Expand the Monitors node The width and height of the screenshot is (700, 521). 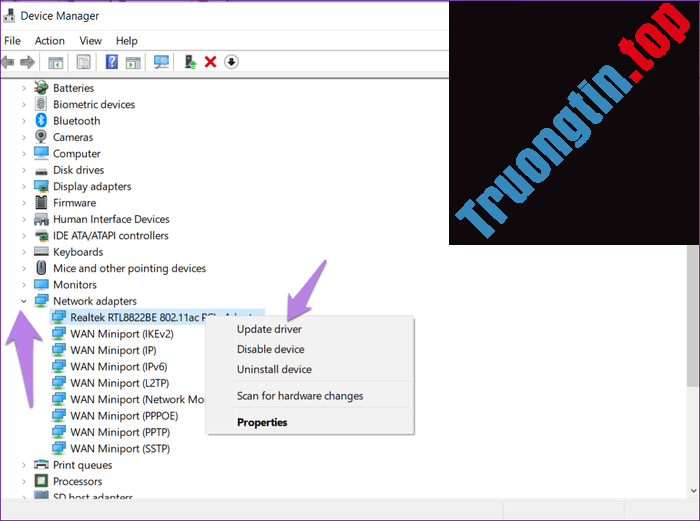tap(24, 284)
